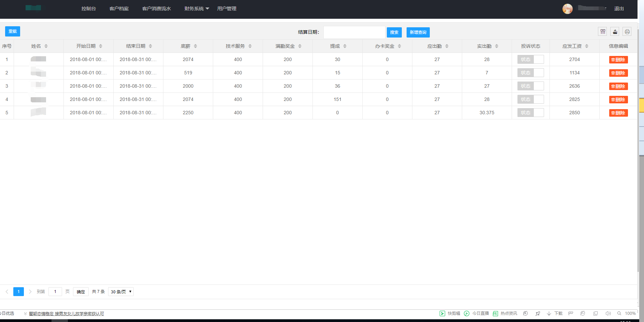Toggle complaint status switch for row 4
Image resolution: width=644 pixels, height=322 pixels.
[531, 99]
